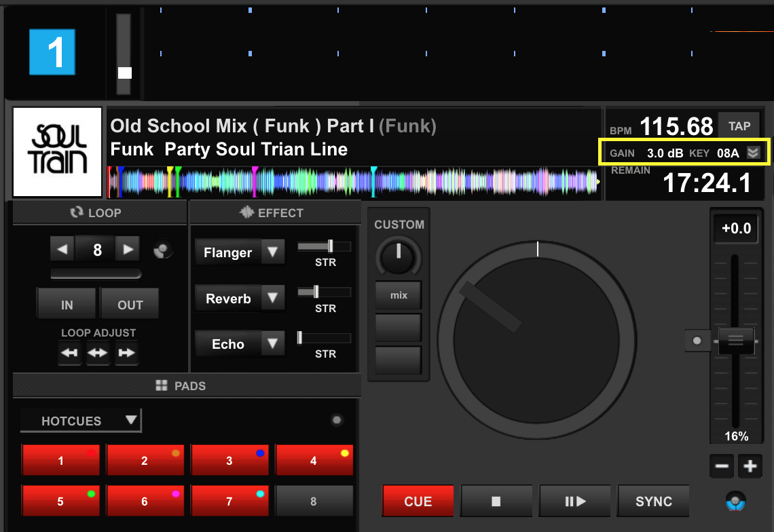Click the mix custom button
This screenshot has width=774, height=532.
399,295
